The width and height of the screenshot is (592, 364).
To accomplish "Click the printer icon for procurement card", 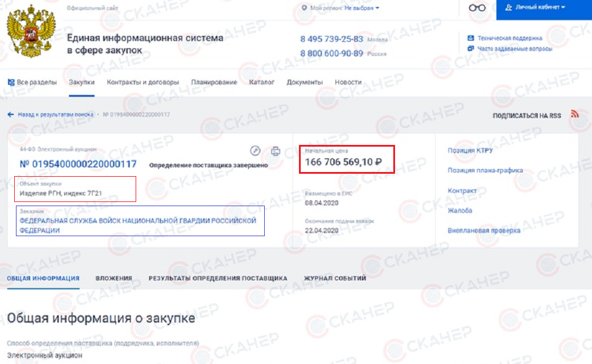I will (275, 151).
